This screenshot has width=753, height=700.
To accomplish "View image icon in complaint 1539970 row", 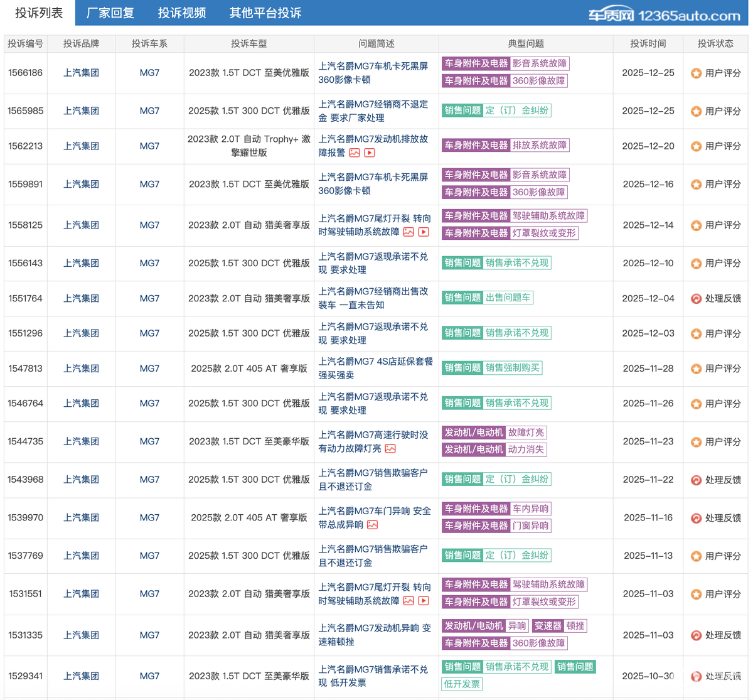I will pos(372,525).
